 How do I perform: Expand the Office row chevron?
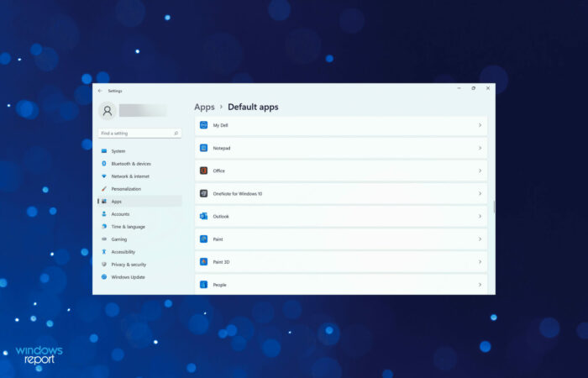click(x=480, y=171)
